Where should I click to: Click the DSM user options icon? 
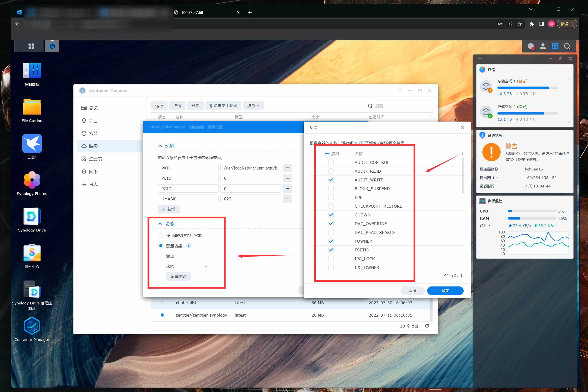pos(543,46)
